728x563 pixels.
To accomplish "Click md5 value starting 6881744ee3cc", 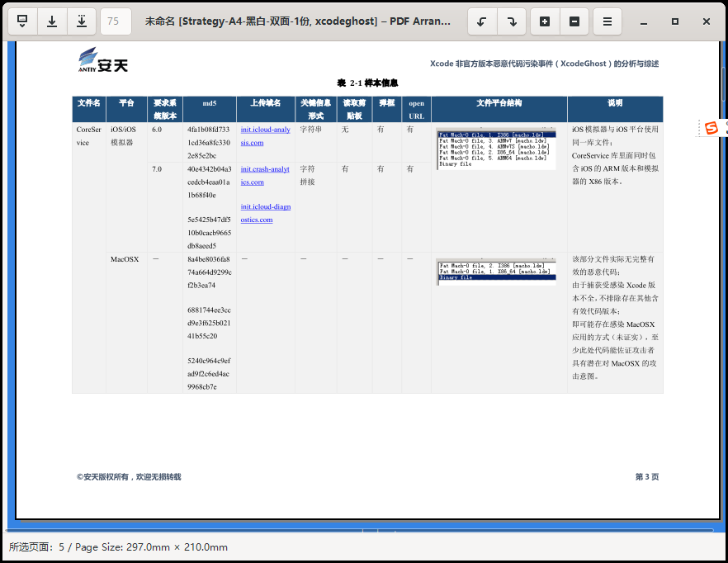I will pos(209,323).
